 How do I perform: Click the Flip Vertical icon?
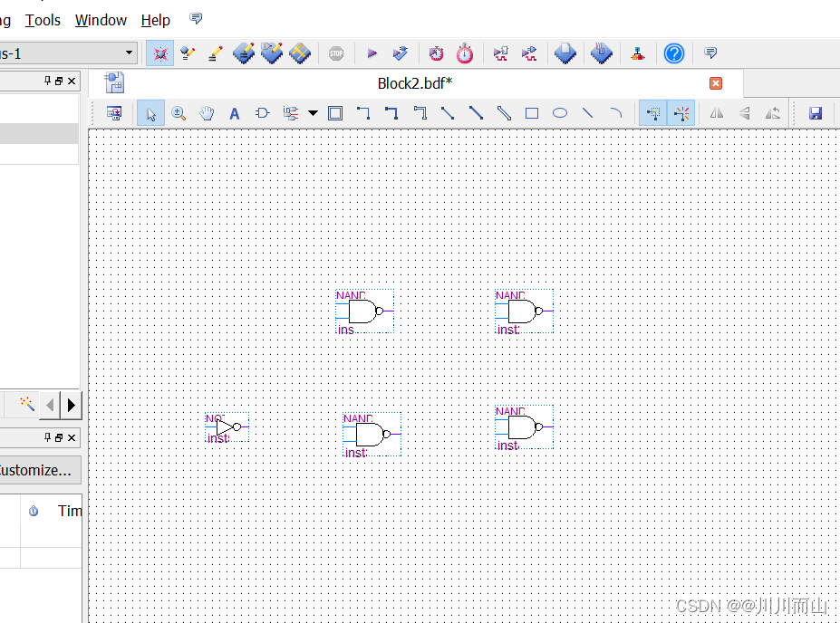[745, 113]
